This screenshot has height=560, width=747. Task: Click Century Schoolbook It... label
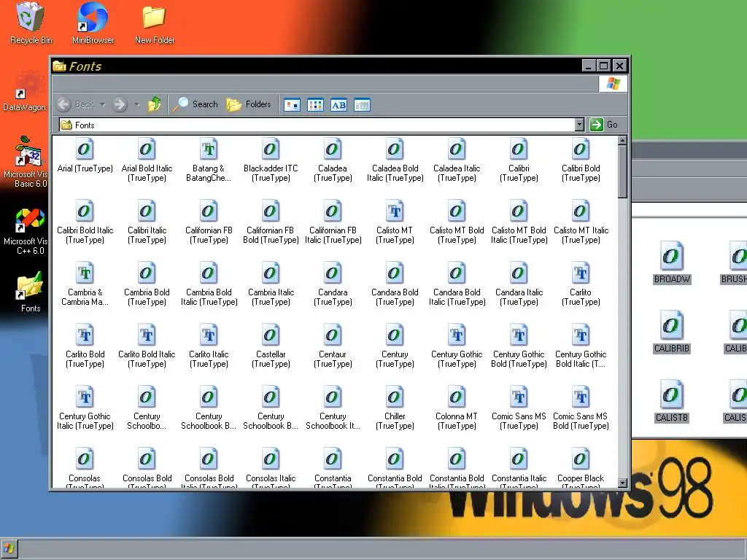(333, 421)
